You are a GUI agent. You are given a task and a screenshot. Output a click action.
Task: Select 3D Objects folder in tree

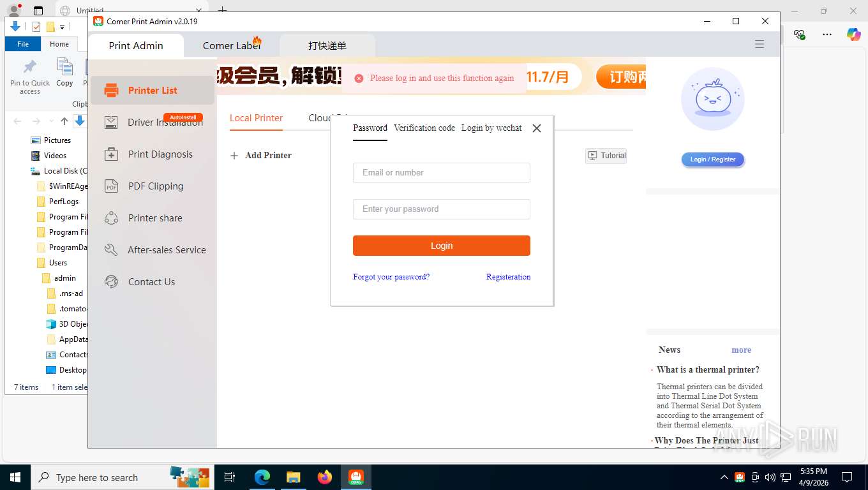point(73,324)
